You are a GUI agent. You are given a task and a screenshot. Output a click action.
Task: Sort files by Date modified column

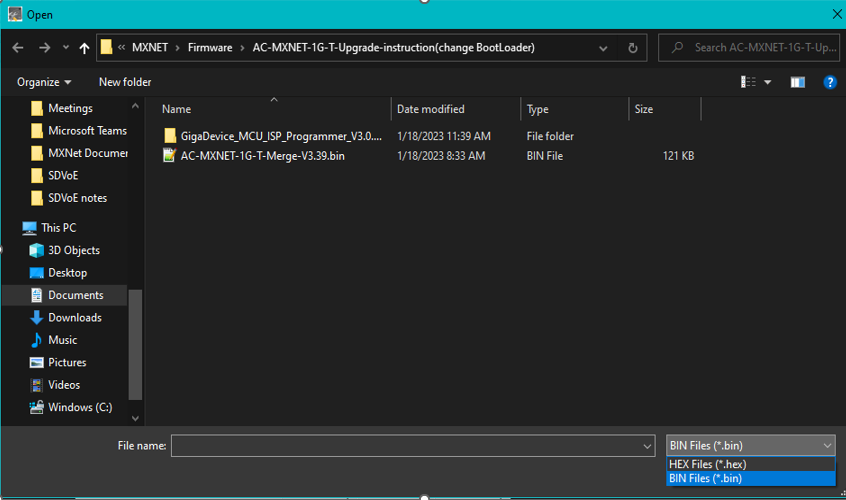coord(431,109)
